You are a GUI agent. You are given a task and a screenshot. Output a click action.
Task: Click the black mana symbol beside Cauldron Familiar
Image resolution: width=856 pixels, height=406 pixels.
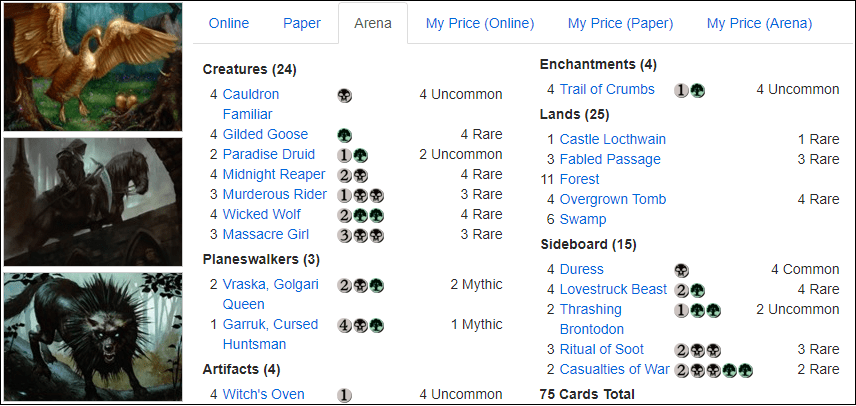(x=345, y=95)
